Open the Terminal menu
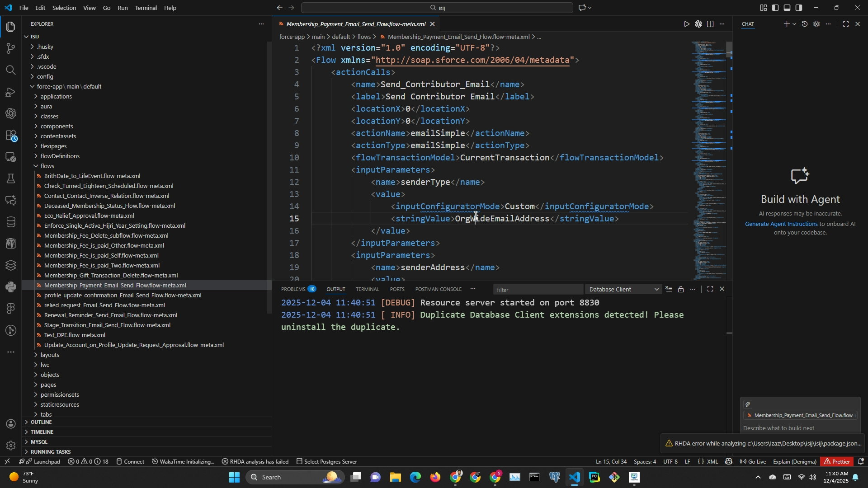 (146, 8)
